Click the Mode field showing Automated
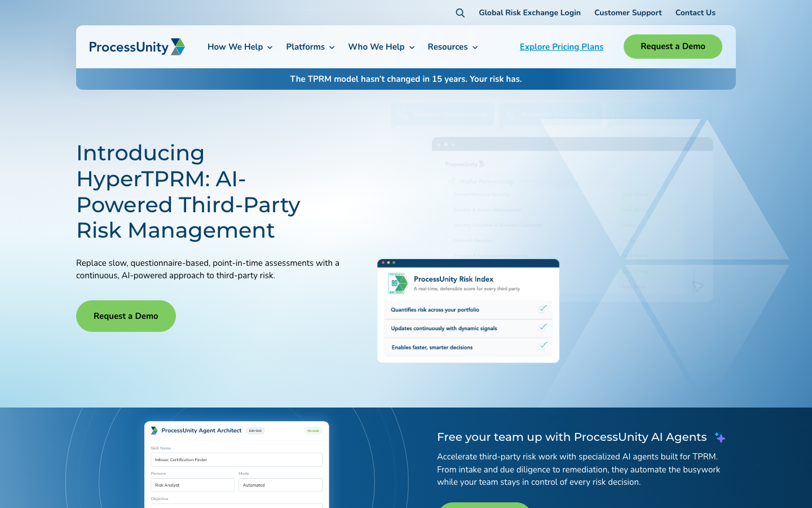This screenshot has width=812, height=508. (x=280, y=485)
